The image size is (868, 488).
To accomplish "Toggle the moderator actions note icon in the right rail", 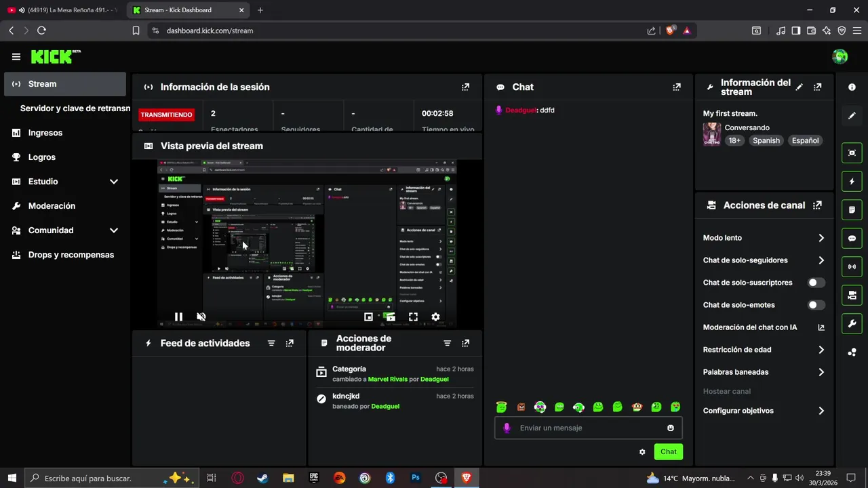I will tap(852, 210).
